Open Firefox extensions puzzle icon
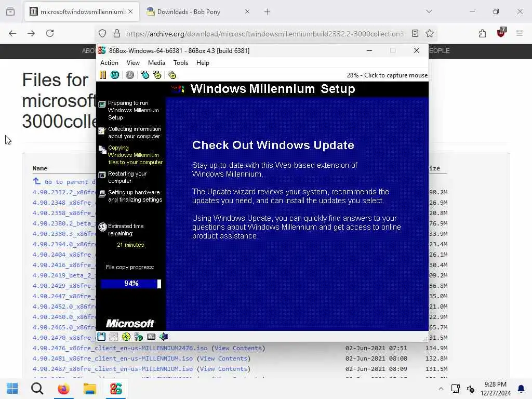 coord(482,33)
